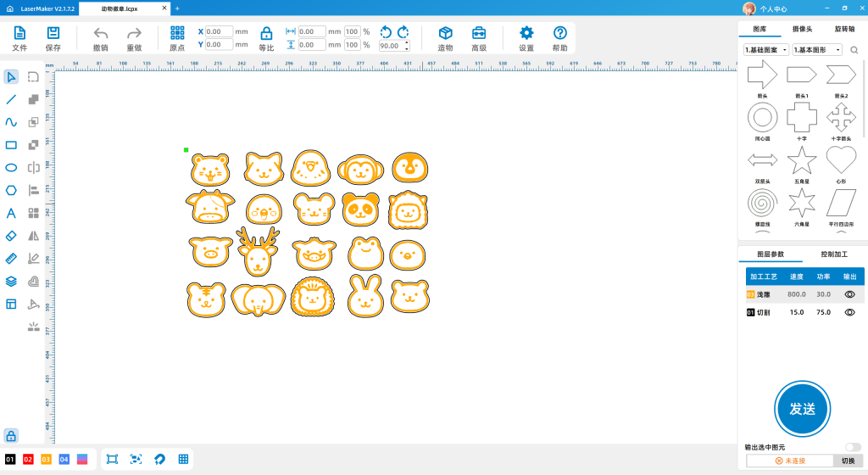
Task: Select the rectangle tool
Action: click(11, 145)
